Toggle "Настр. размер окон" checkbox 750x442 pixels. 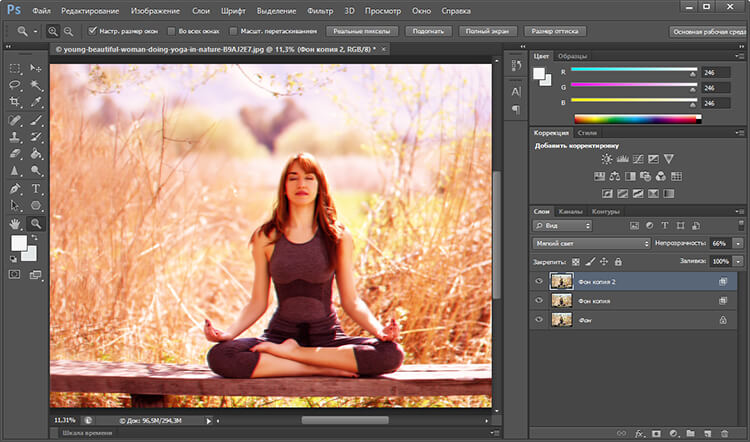pos(93,31)
